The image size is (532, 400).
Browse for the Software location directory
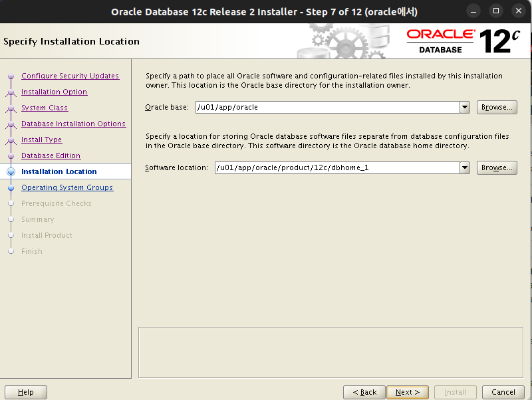click(497, 167)
